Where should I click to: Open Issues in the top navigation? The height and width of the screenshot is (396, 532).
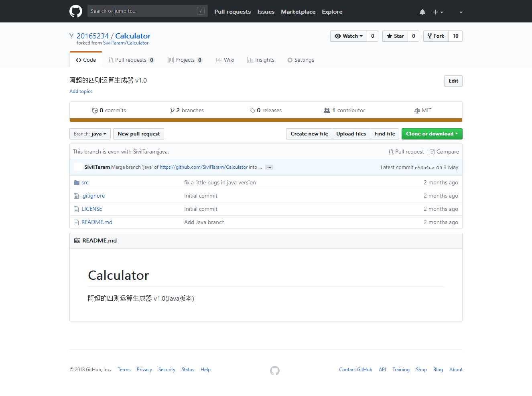tap(266, 12)
